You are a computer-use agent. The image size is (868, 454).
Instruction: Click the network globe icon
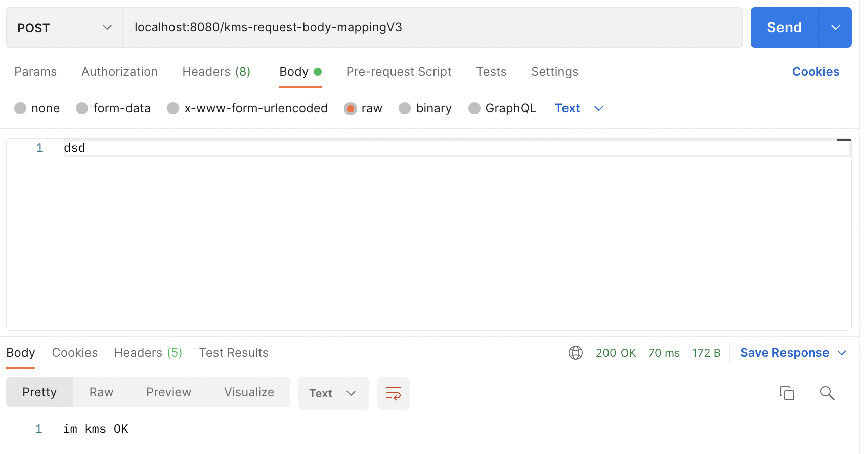tap(576, 353)
